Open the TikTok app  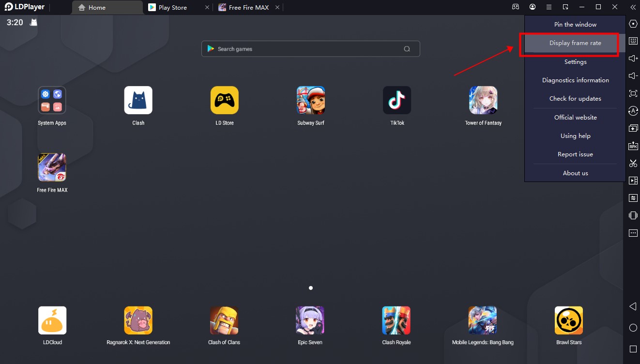(397, 100)
